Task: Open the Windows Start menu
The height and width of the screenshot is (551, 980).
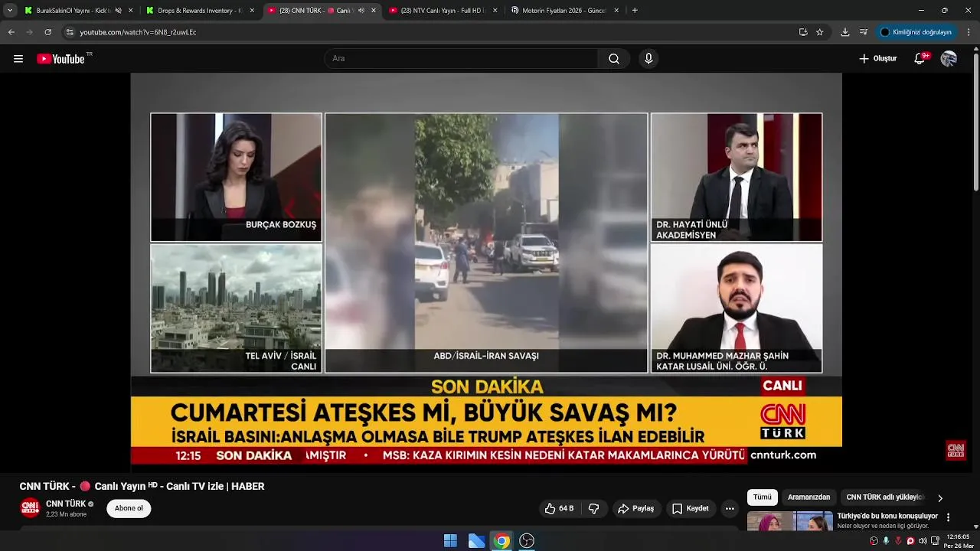Action: 450,541
